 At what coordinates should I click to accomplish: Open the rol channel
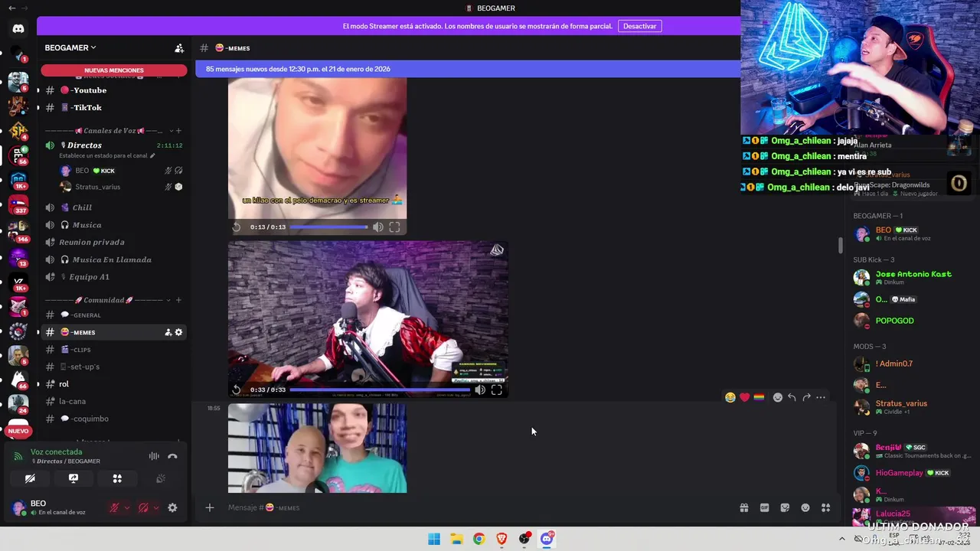tap(113, 384)
